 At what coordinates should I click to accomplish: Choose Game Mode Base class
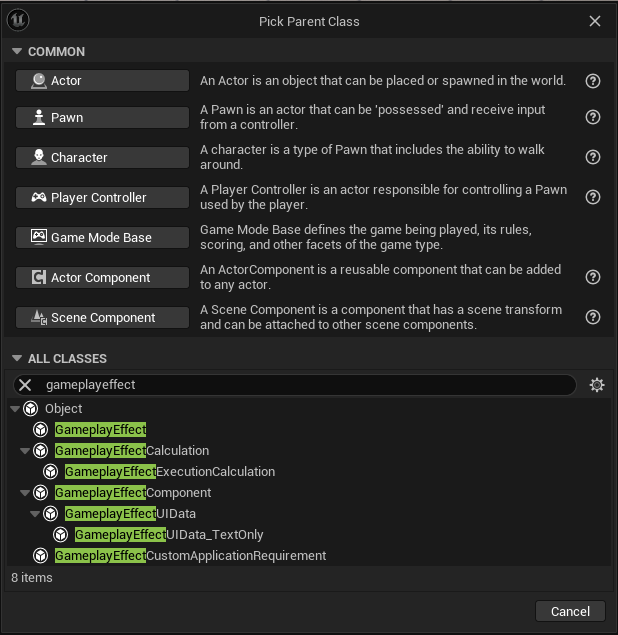click(x=102, y=237)
